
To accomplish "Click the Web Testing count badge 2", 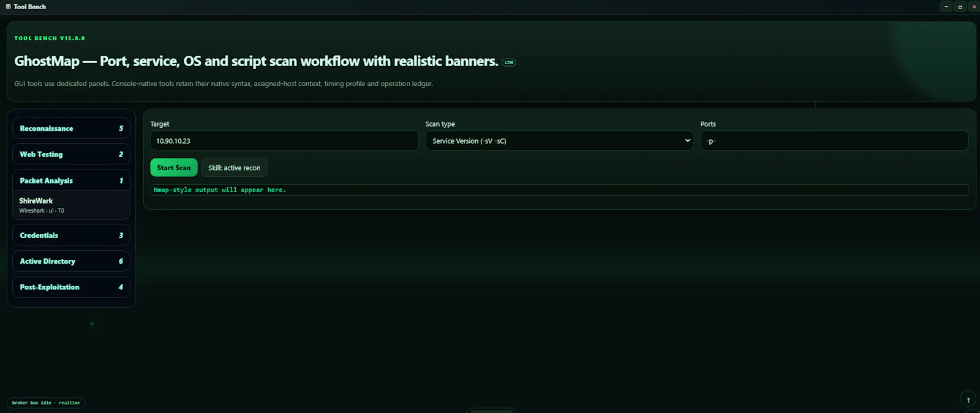I will pos(121,154).
